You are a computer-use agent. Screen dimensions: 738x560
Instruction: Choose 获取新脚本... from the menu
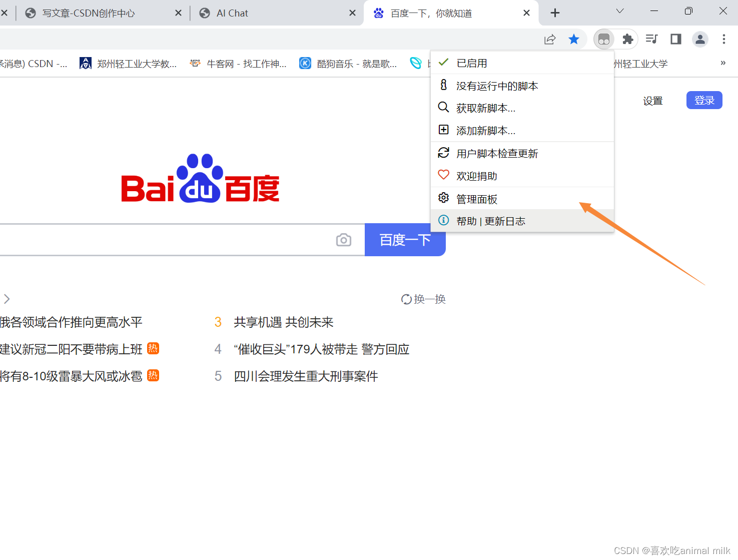click(522, 108)
